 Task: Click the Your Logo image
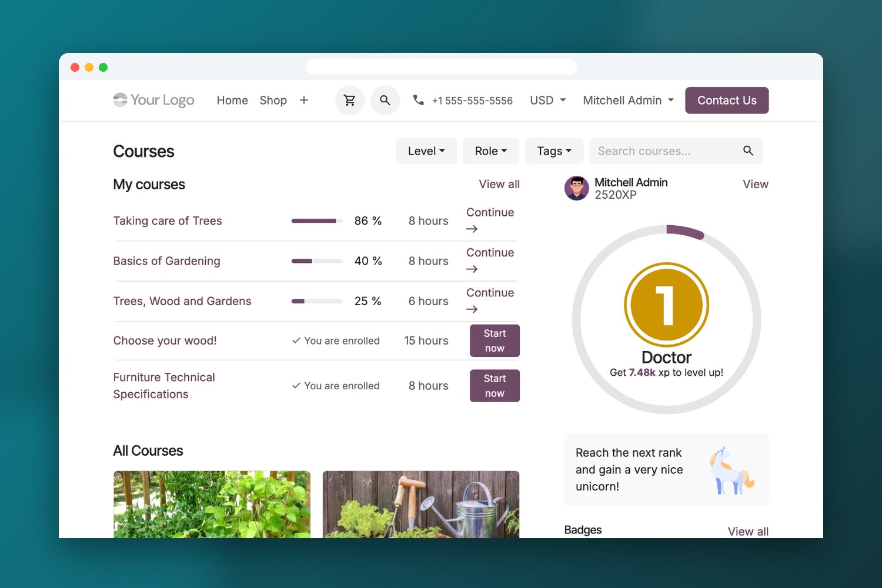point(153,101)
